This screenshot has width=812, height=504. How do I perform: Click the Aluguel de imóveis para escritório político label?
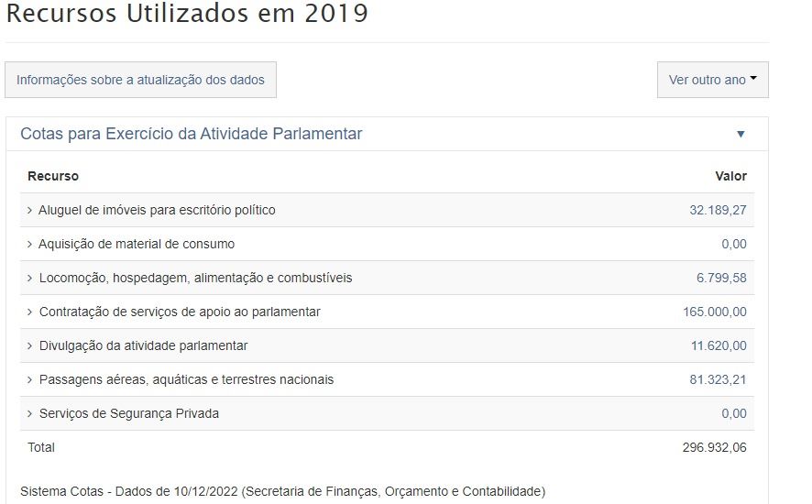[157, 211]
